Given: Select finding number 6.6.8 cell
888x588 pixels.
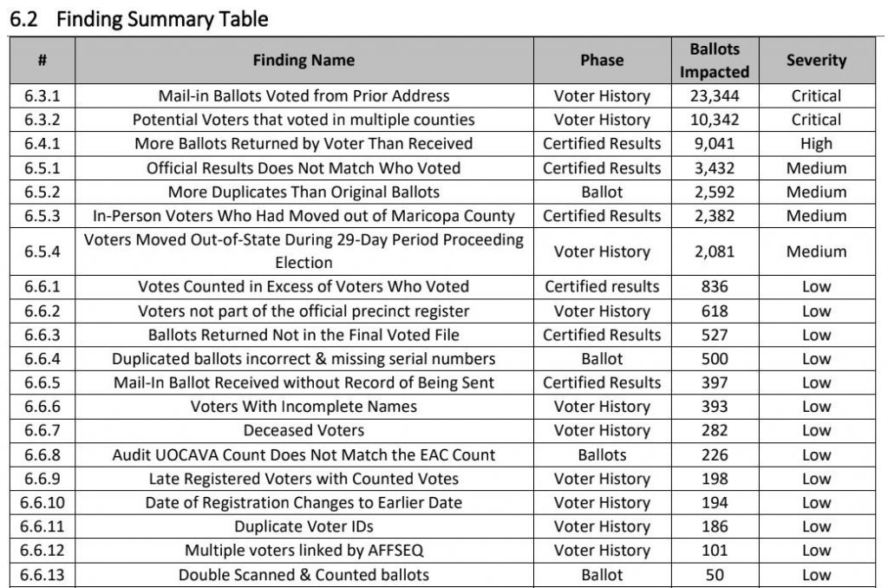Looking at the screenshot, I should 41,454.
